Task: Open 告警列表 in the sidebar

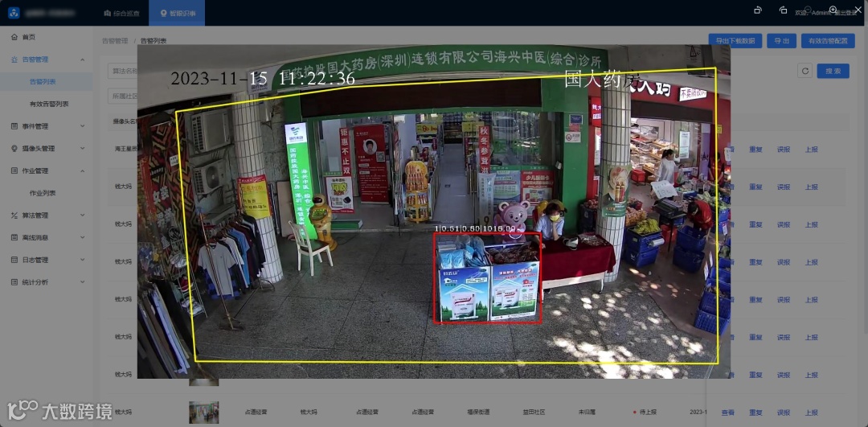Action: click(x=43, y=81)
